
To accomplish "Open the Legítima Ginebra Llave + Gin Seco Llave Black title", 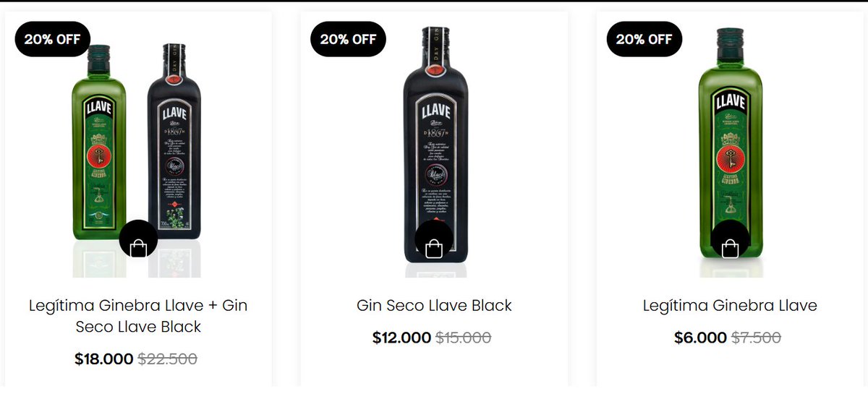I will click(138, 316).
